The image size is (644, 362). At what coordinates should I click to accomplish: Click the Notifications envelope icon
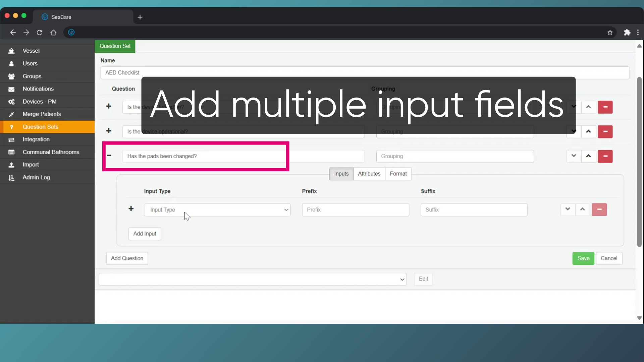pyautogui.click(x=11, y=89)
